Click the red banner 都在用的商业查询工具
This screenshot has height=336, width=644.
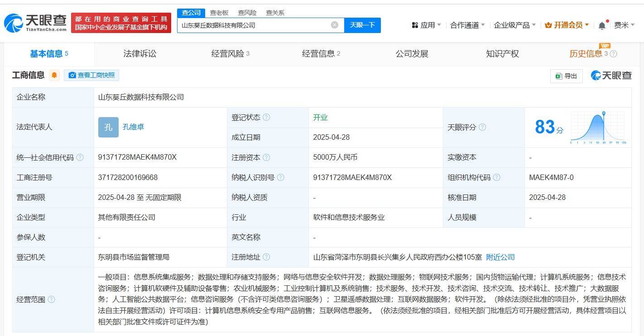pos(121,23)
